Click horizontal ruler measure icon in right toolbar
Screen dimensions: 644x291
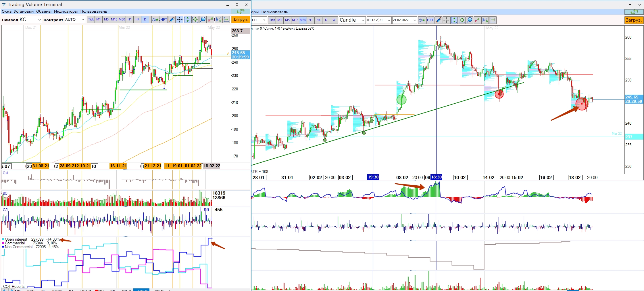click(493, 20)
